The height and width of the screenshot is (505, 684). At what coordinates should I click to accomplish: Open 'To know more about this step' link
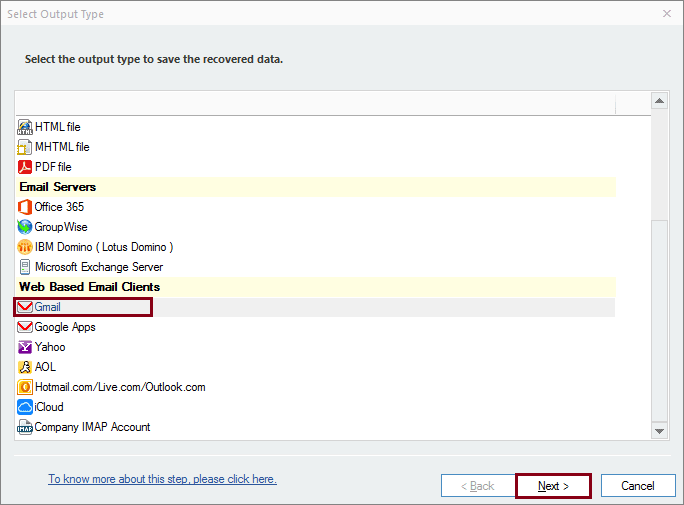click(x=162, y=479)
